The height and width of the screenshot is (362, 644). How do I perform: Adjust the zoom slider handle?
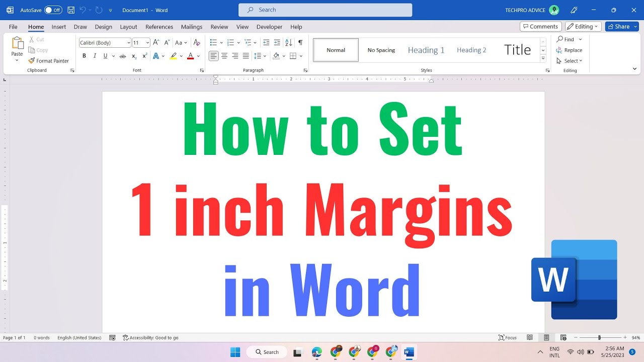point(599,337)
